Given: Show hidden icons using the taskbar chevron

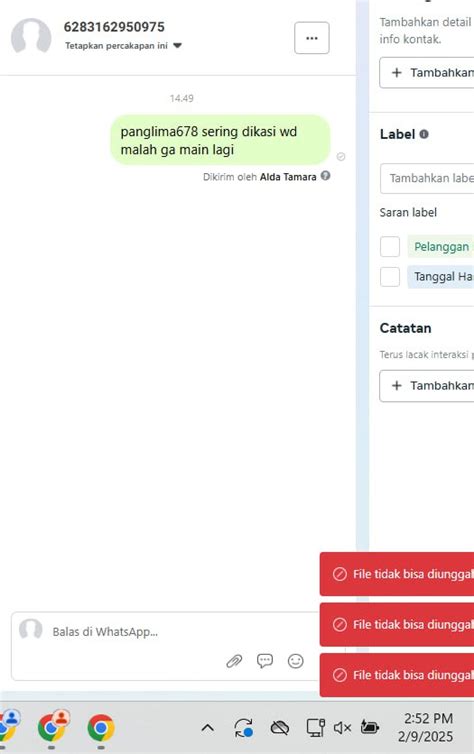Looking at the screenshot, I should coord(207,728).
